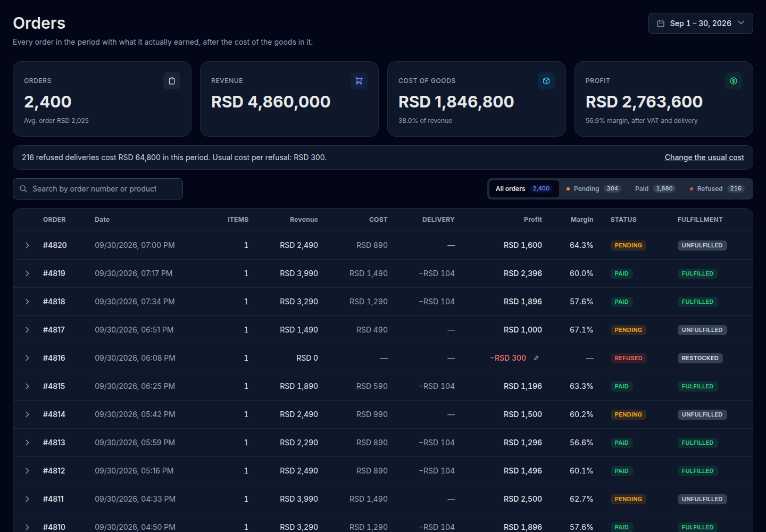Open the Change the usual cost link
The height and width of the screenshot is (532, 766).
(x=704, y=157)
